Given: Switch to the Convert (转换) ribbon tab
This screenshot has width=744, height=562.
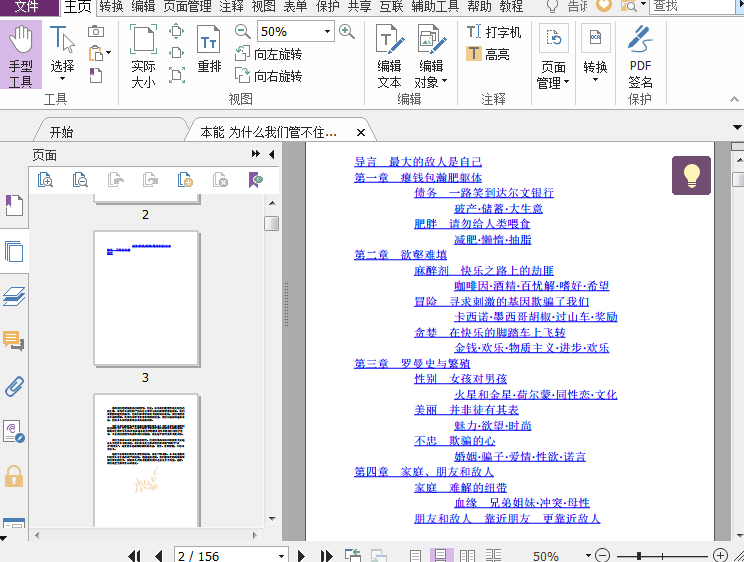Looking at the screenshot, I should [x=112, y=6].
